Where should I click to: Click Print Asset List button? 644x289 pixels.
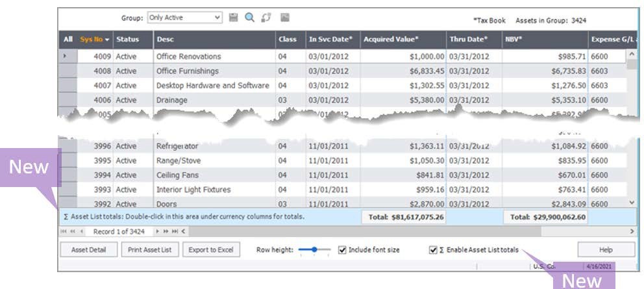tap(150, 249)
